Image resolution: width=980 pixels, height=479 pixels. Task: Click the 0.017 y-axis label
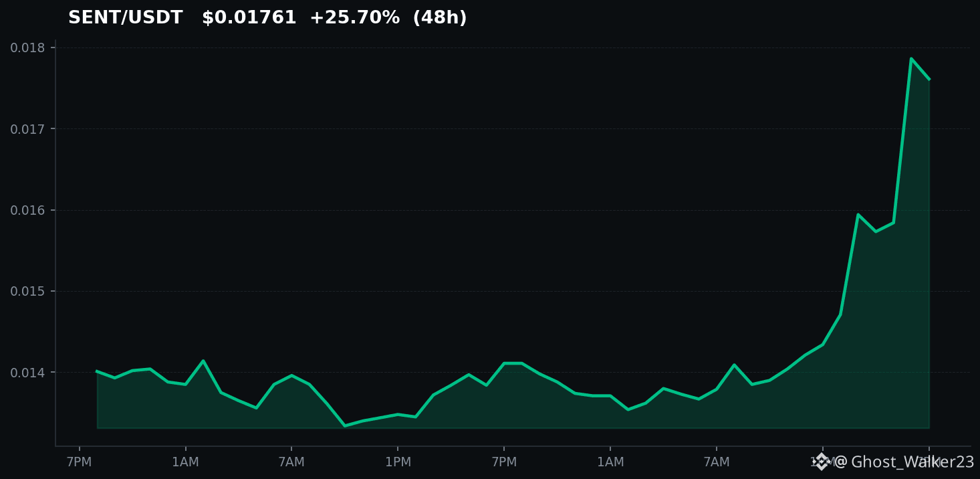click(27, 128)
